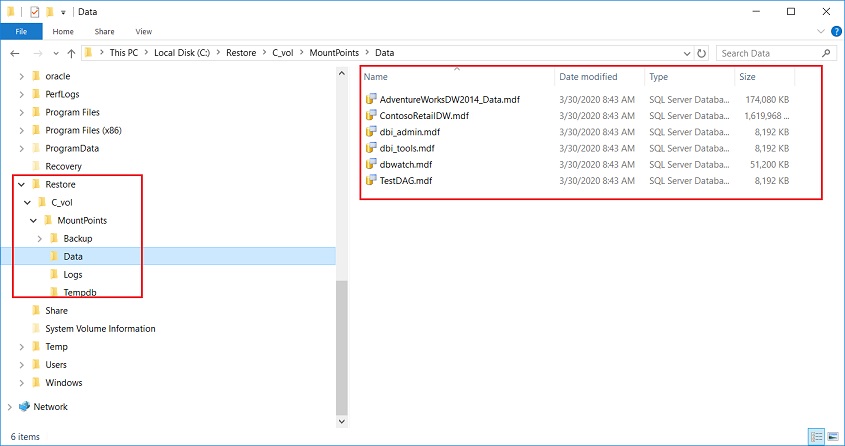Click the 174,080 KB size value
Image resolution: width=845 pixels, height=446 pixels.
767,99
